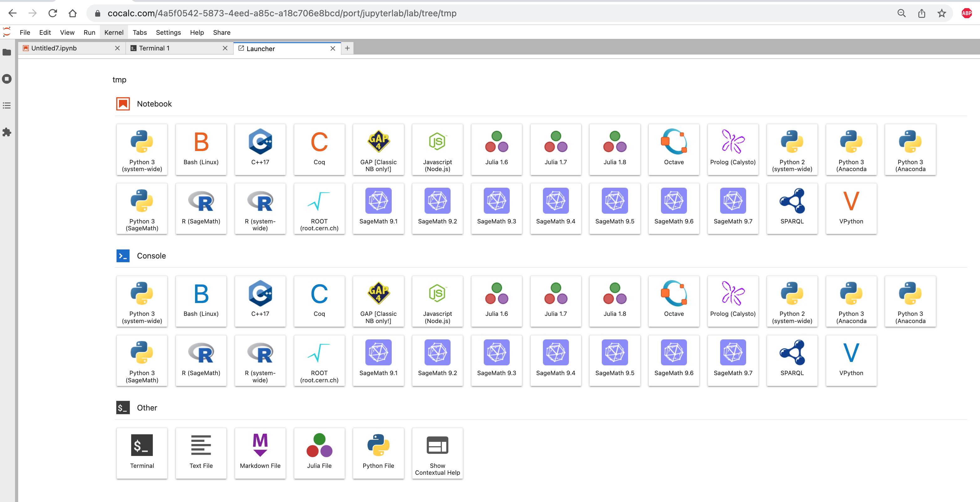Image resolution: width=980 pixels, height=502 pixels.
Task: Create a VPython notebook
Action: [851, 209]
